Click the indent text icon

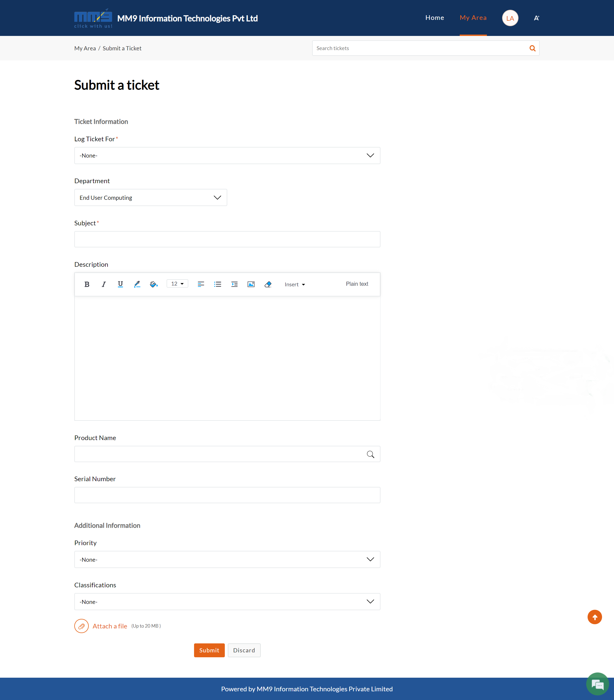[234, 284]
